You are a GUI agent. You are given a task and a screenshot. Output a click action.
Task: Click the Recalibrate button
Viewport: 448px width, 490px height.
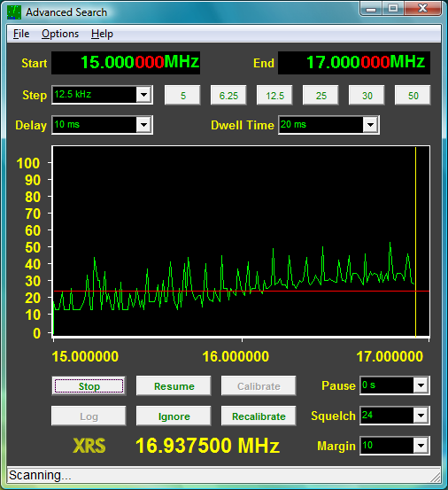click(x=259, y=416)
